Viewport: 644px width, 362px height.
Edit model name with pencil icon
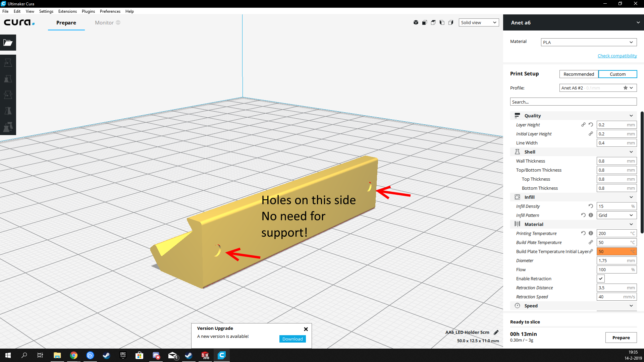point(496,333)
